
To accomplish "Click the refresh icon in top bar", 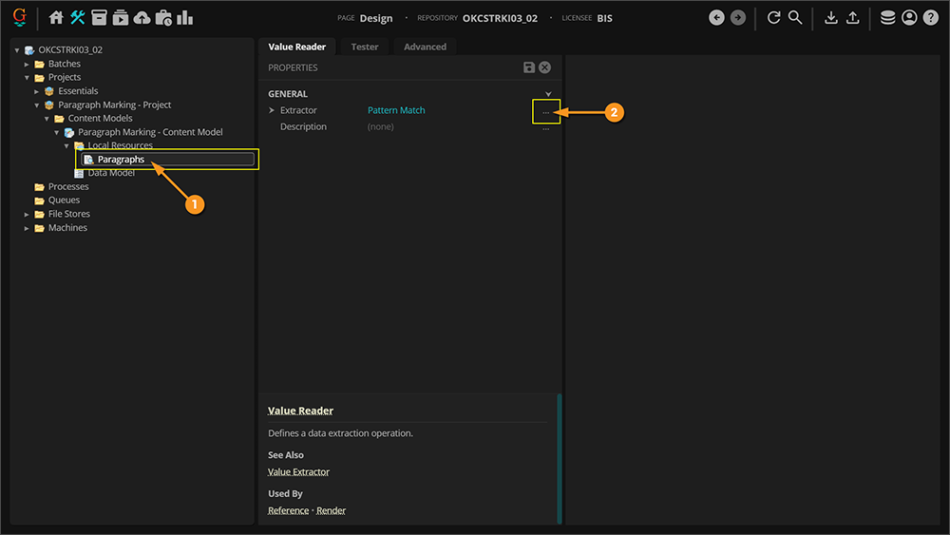I will point(773,18).
